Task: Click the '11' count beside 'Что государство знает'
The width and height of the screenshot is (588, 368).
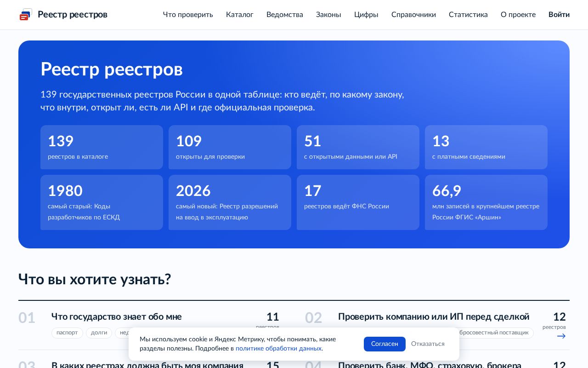Action: pyautogui.click(x=273, y=317)
